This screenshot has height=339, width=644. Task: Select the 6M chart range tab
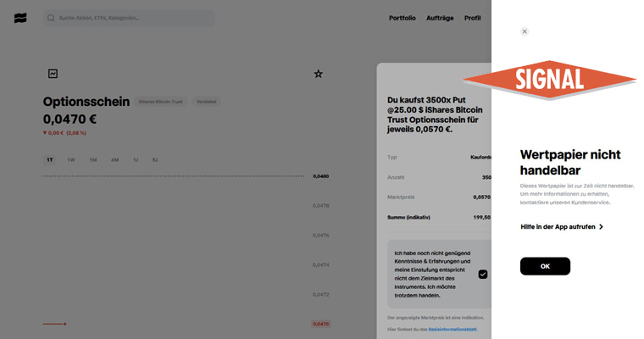click(115, 160)
